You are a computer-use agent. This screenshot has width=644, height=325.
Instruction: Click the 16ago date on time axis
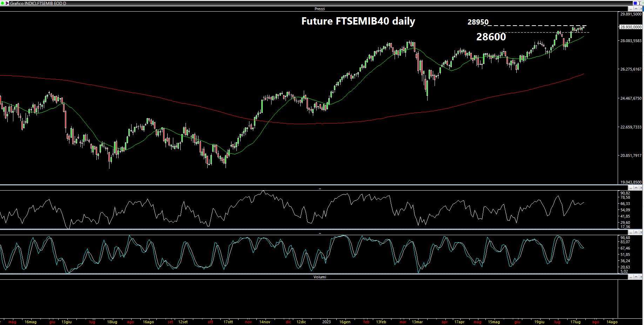148,322
